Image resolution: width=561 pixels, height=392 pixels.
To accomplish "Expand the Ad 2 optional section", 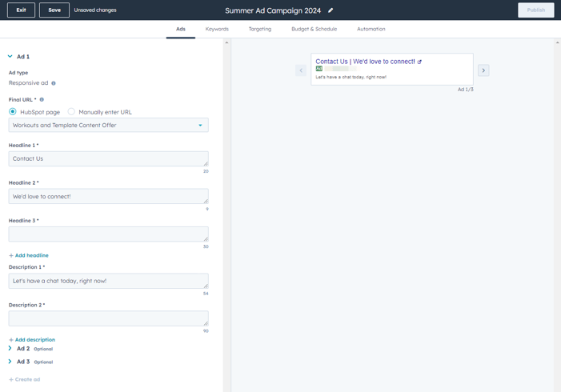I will pos(10,349).
